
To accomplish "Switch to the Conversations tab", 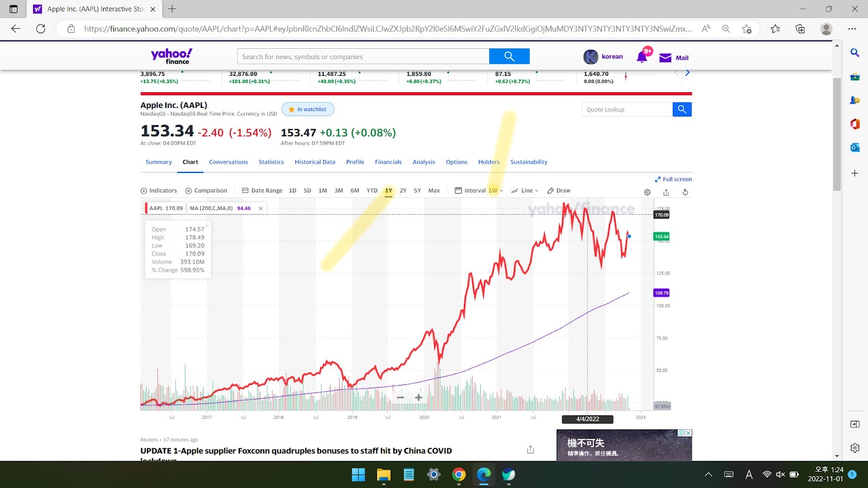I will tap(228, 162).
